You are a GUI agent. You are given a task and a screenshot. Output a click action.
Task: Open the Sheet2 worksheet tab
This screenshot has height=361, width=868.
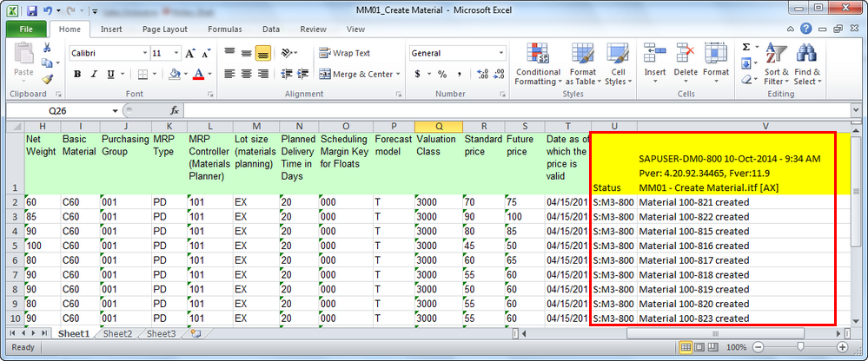click(117, 333)
